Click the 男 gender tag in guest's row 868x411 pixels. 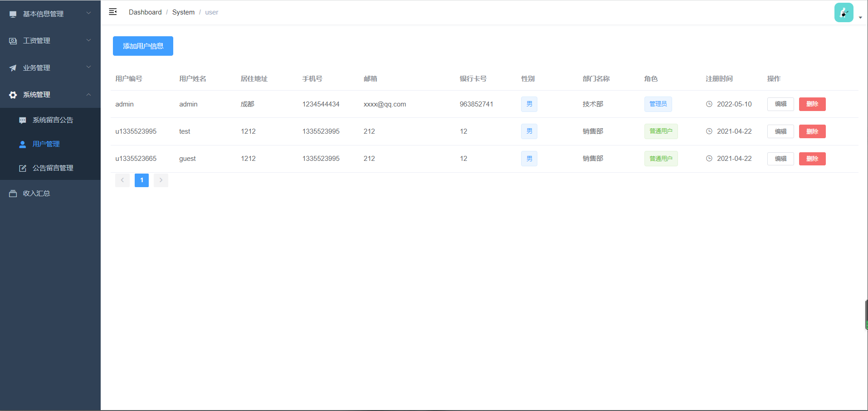[529, 159]
